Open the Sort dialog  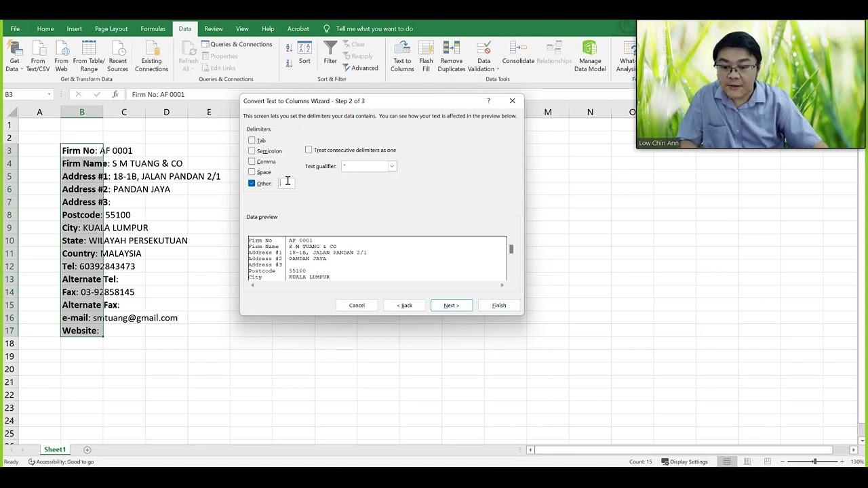point(304,54)
